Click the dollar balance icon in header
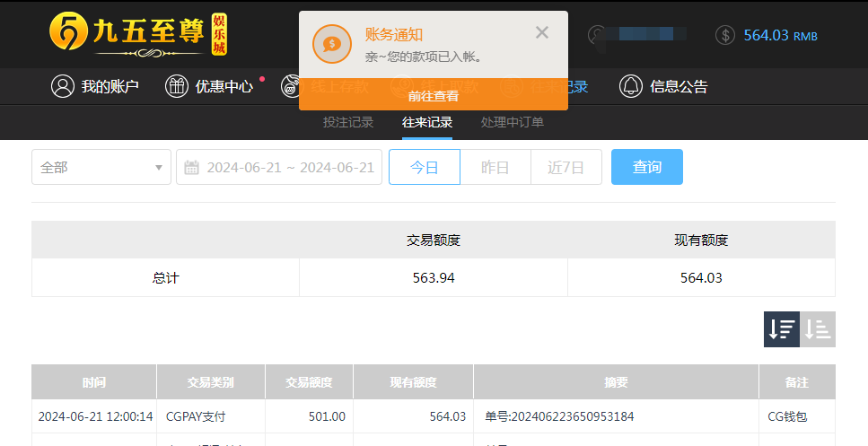868x446 pixels. coord(725,35)
